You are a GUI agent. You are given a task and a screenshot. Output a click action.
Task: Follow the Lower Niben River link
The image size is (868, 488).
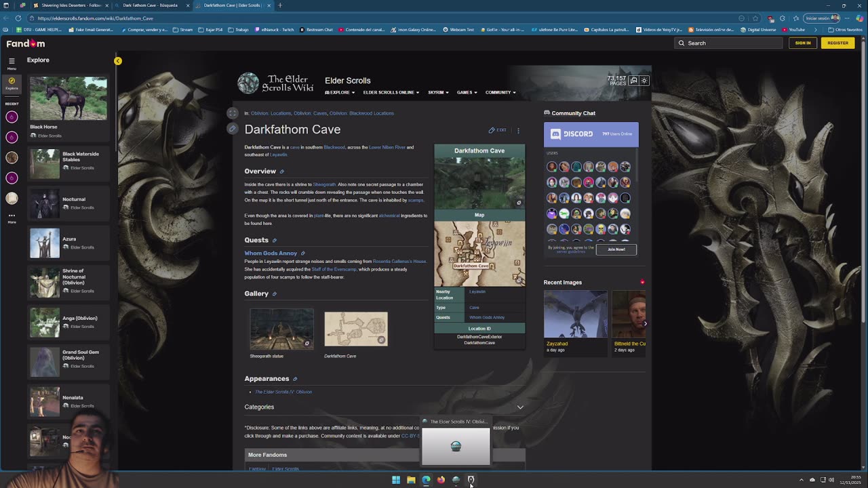pos(387,147)
